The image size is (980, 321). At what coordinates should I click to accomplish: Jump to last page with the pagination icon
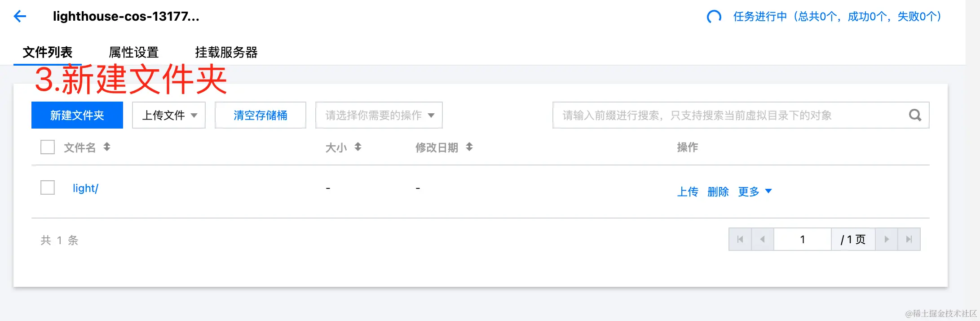click(909, 239)
